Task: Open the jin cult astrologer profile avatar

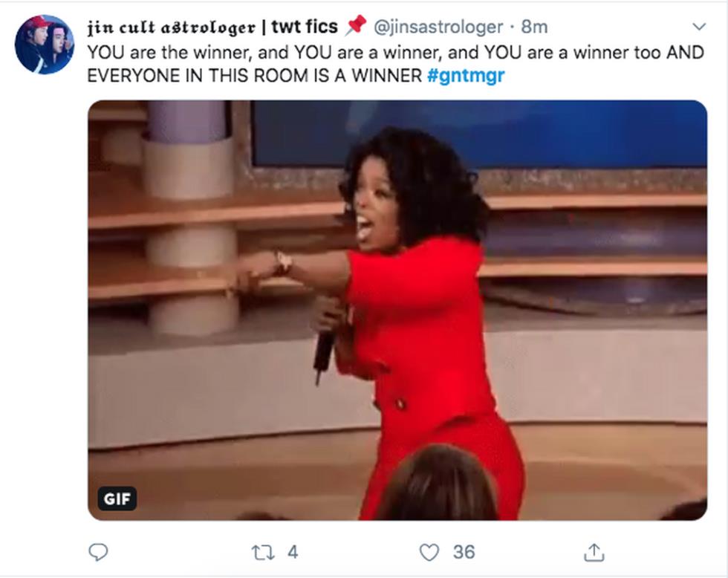Action: point(45,45)
